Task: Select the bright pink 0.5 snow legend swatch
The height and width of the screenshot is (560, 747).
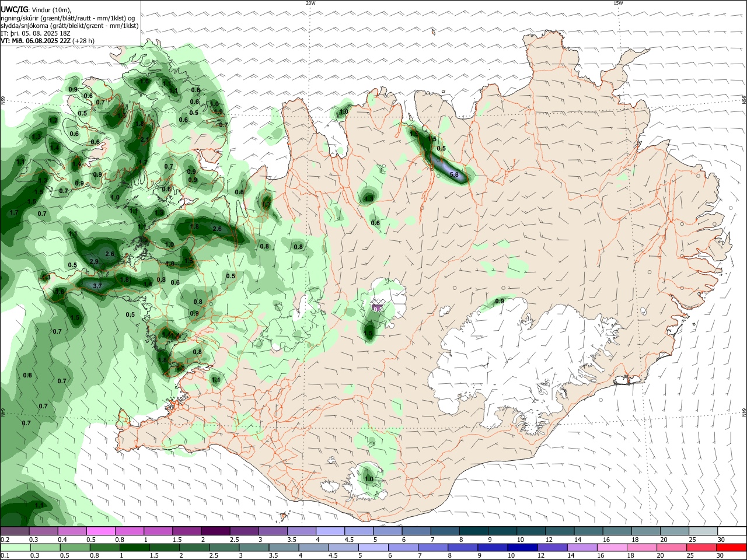Action: click(100, 531)
